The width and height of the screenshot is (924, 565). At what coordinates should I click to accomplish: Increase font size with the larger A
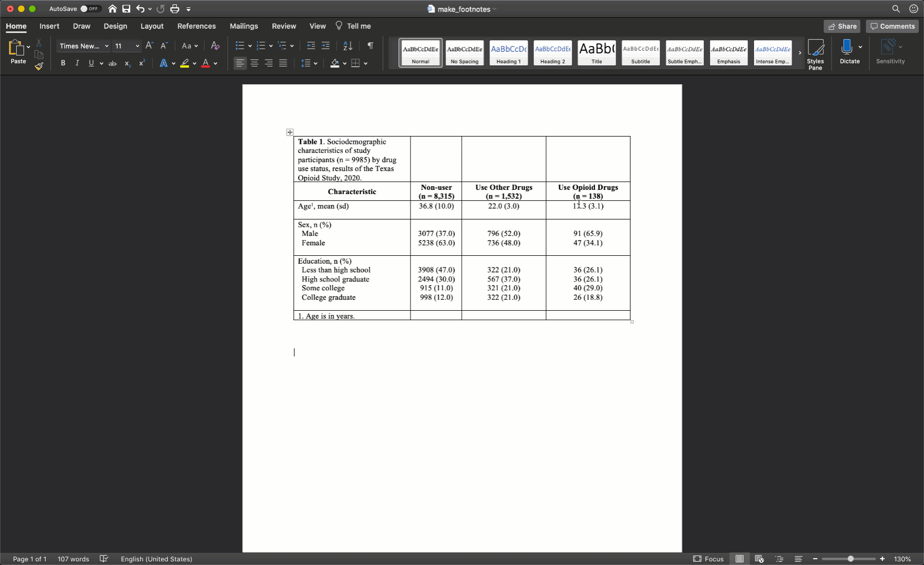point(150,46)
